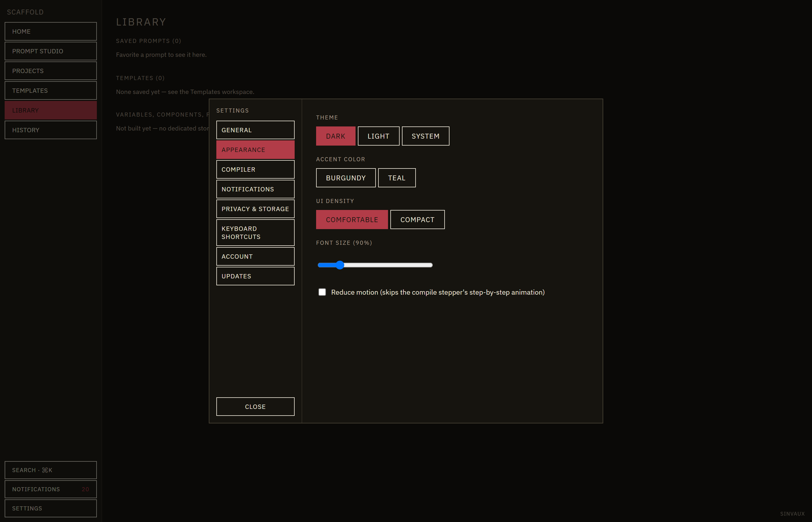Click the "Saved Prompts (0)" heading
This screenshot has width=812, height=522.
click(148, 41)
